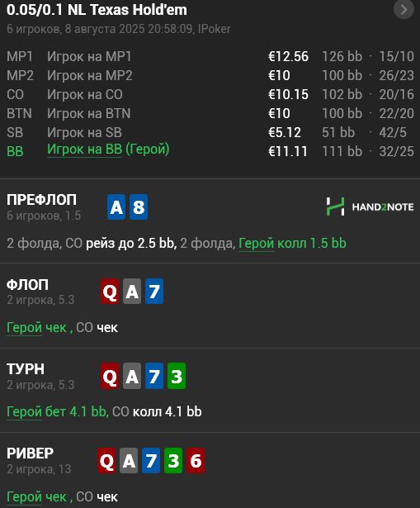Image resolution: width=420 pixels, height=508 pixels.
Task: Click the blue 7 card in river row
Action: pyautogui.click(x=151, y=460)
